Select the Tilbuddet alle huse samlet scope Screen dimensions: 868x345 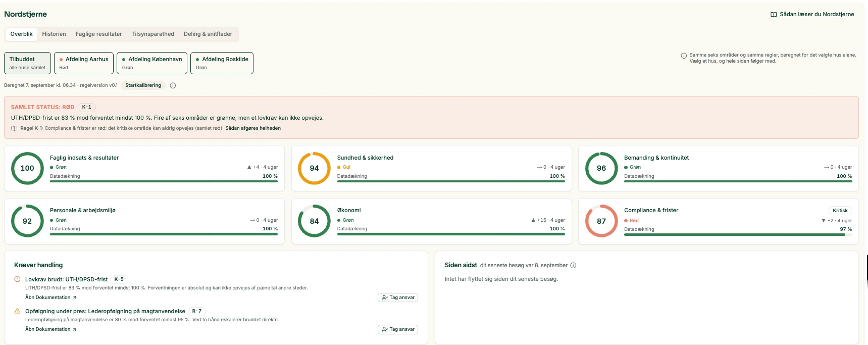[28, 63]
